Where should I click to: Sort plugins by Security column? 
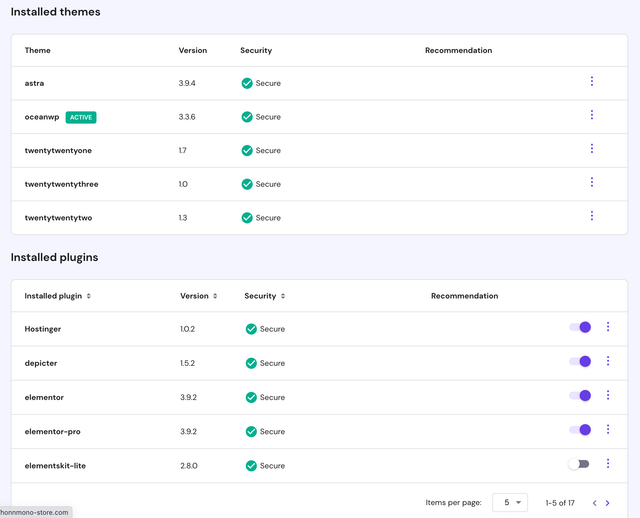264,296
